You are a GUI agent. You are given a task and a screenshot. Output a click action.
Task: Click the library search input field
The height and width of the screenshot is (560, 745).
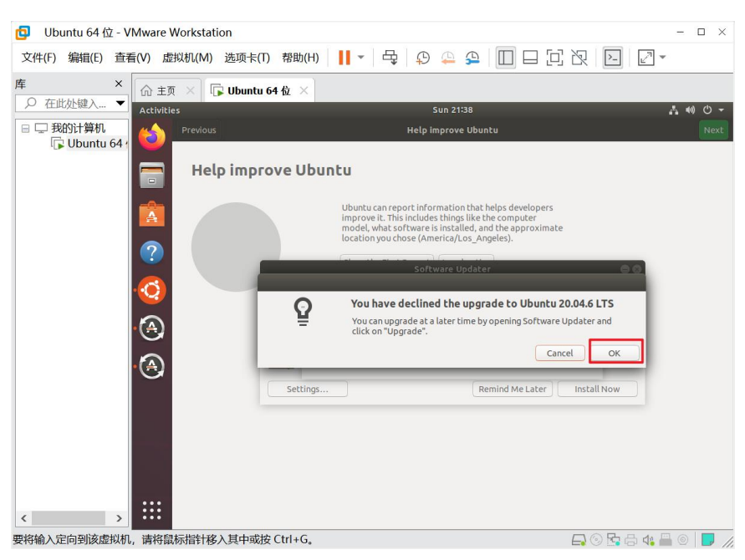click(71, 103)
